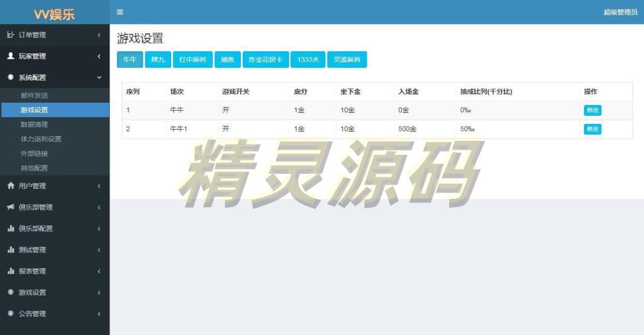Expand the 俱乐部配置 chevron

pos(99,229)
